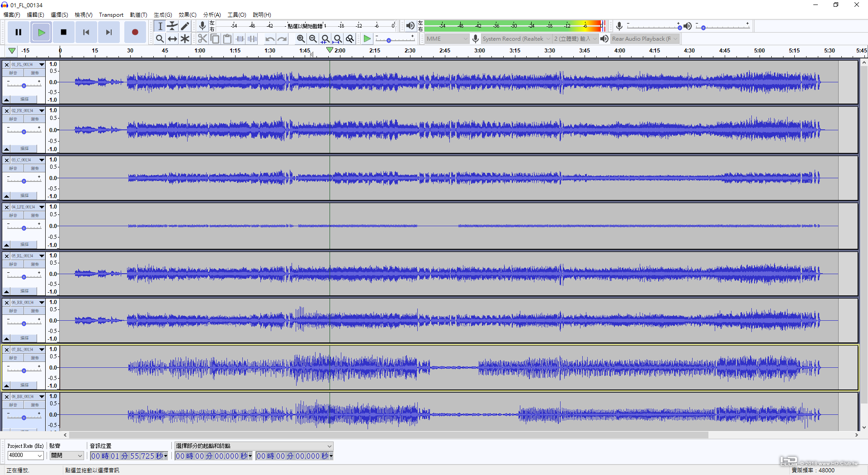868x475 pixels.
Task: Click the playback meter speaker icon
Action: pyautogui.click(x=410, y=26)
